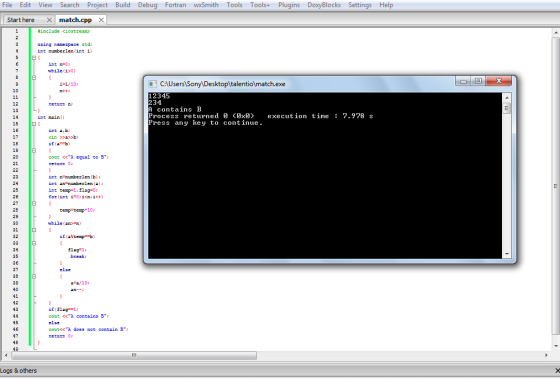The width and height of the screenshot is (560, 380).
Task: Switch to the match.cpp tab
Action: [75, 20]
